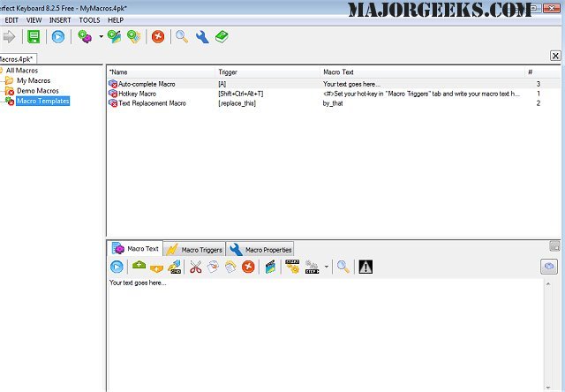Image resolution: width=565 pixels, height=392 pixels.
Task: Copy text with the copy pages icon
Action: pos(213,267)
